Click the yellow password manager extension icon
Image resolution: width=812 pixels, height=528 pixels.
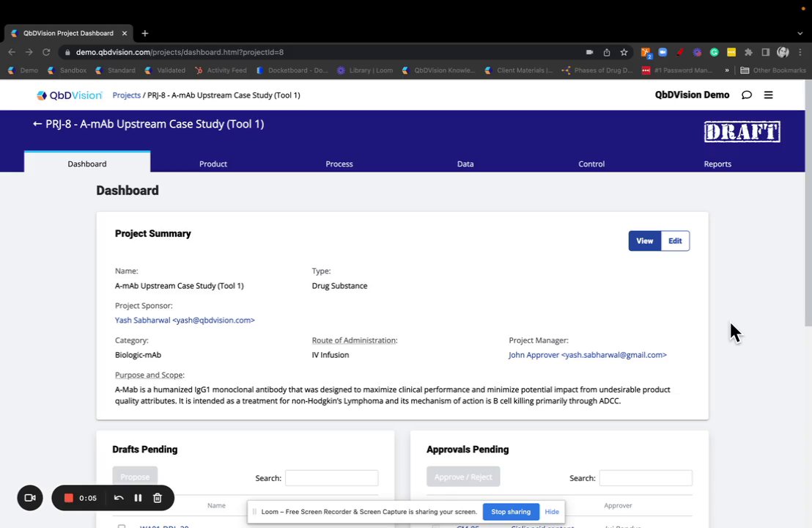[731, 52]
